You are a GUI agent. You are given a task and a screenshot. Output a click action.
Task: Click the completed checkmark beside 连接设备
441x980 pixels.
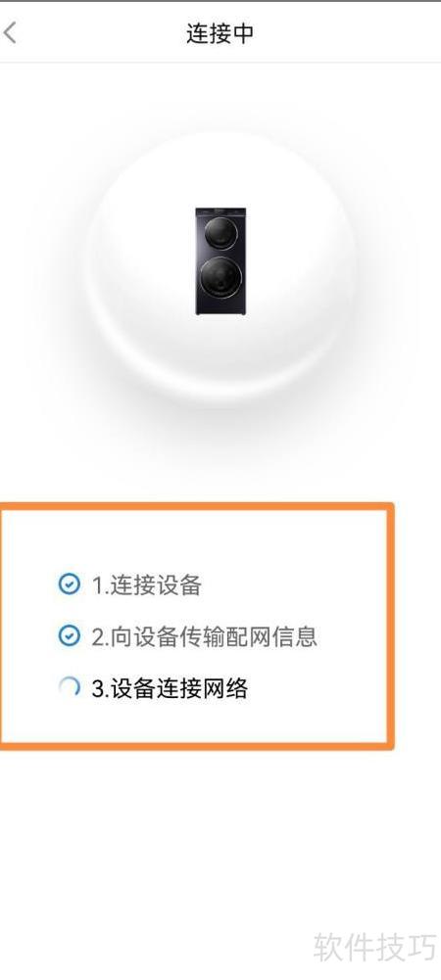69,584
